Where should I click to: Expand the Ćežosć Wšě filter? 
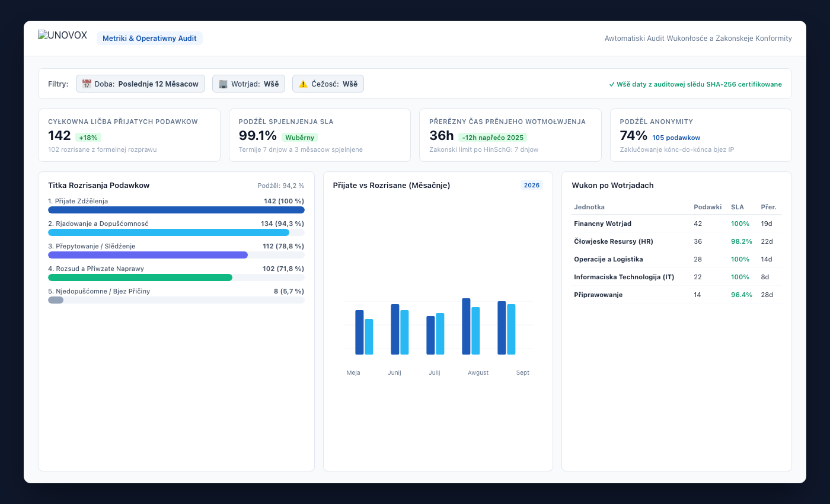click(328, 84)
